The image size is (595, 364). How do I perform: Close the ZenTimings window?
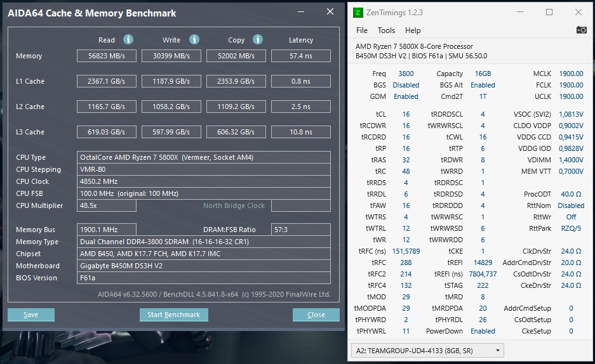[x=578, y=12]
